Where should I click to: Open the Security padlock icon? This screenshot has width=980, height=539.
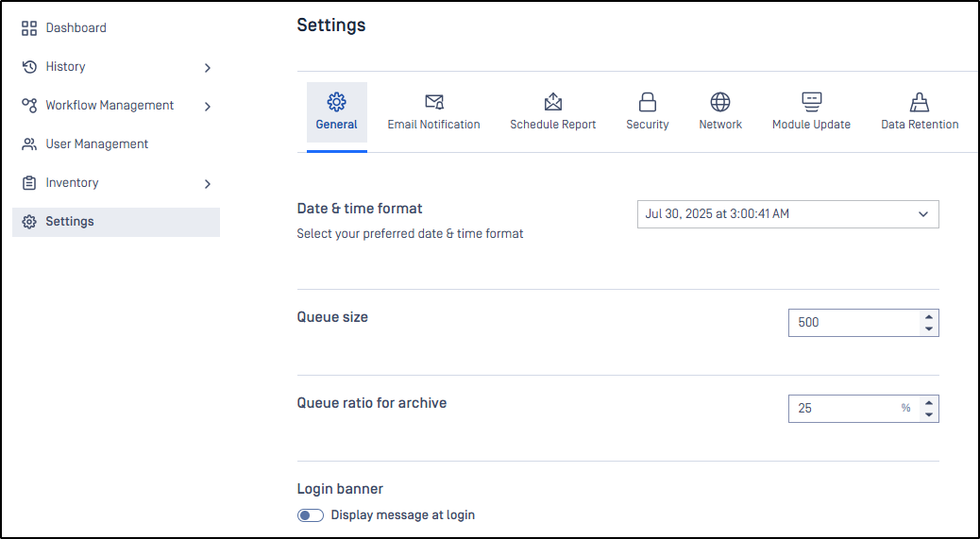[648, 102]
